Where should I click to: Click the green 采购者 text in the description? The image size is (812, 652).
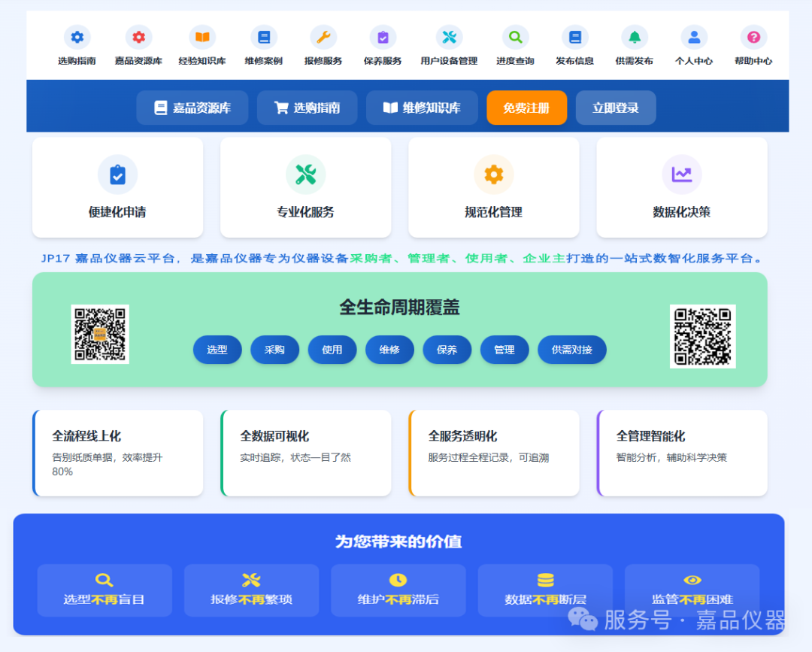pos(371,258)
